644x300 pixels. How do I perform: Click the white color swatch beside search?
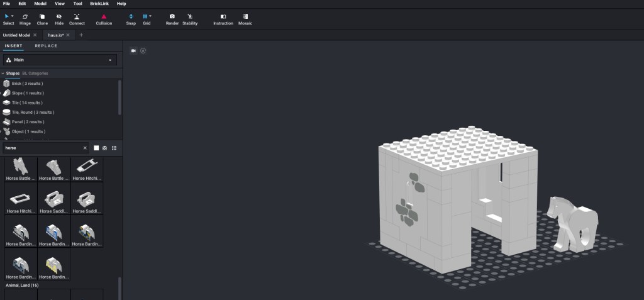click(x=96, y=148)
